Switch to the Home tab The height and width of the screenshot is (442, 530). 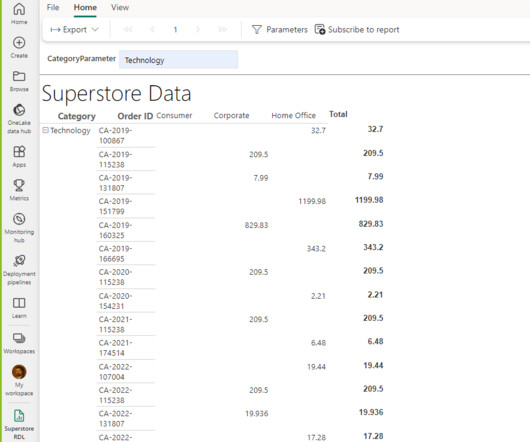pos(85,7)
